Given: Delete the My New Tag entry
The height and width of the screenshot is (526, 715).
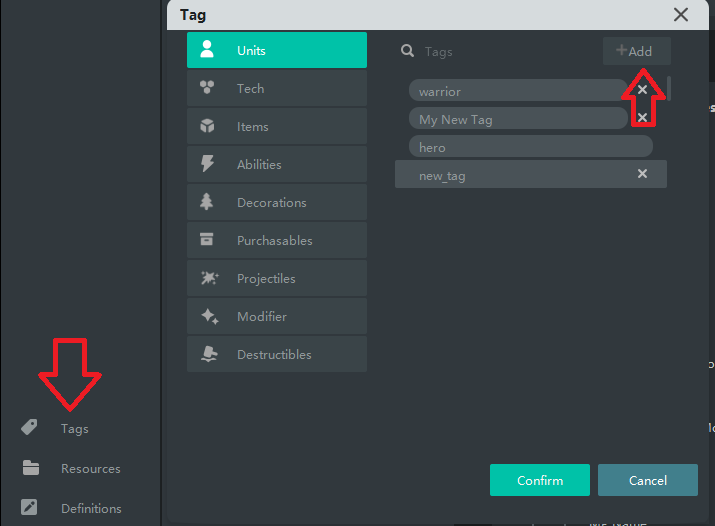Looking at the screenshot, I should (642, 118).
